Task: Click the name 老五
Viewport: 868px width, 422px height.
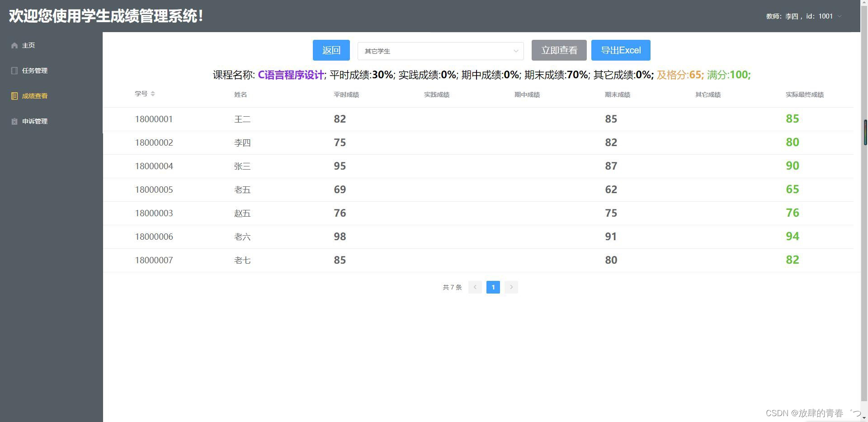Action: tap(242, 190)
